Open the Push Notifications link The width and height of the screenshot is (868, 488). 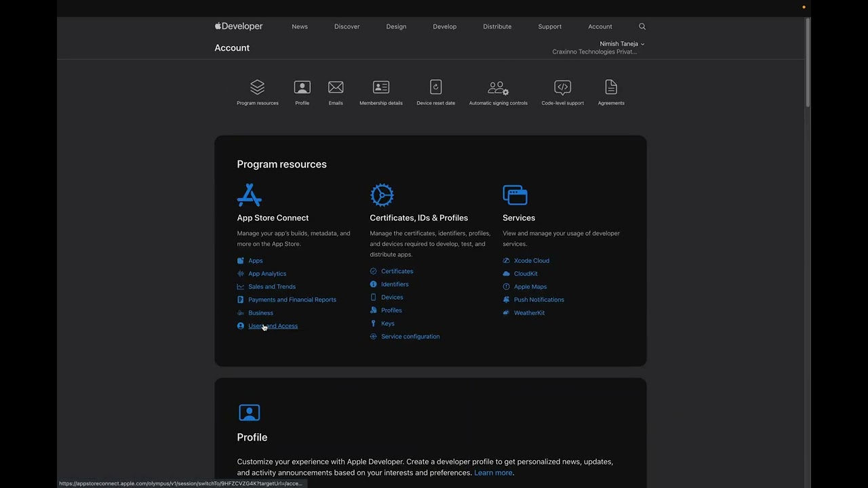tap(539, 300)
